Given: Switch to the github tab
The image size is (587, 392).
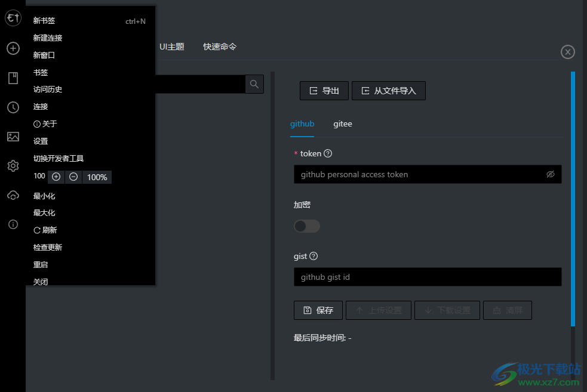Looking at the screenshot, I should [302, 124].
